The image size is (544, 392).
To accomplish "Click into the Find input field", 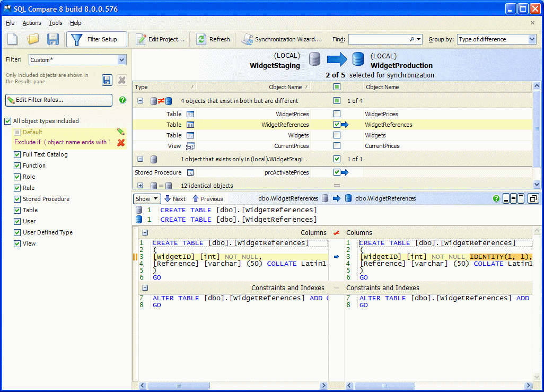I will click(378, 39).
